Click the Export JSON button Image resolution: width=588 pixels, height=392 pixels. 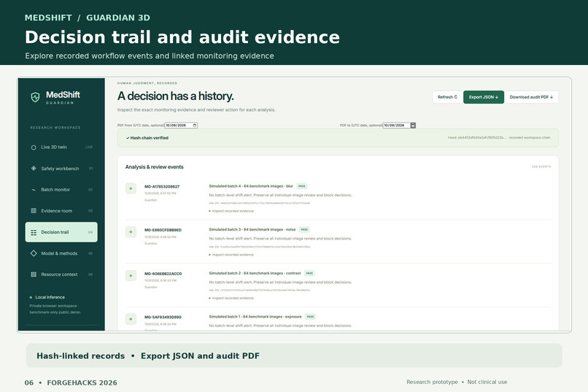point(484,97)
